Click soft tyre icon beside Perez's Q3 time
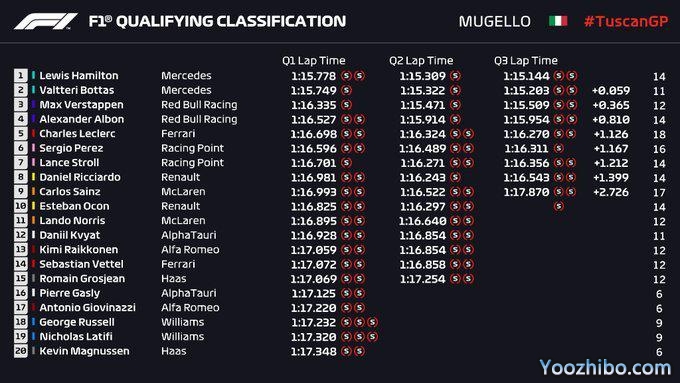This screenshot has width=680, height=383. (x=559, y=148)
